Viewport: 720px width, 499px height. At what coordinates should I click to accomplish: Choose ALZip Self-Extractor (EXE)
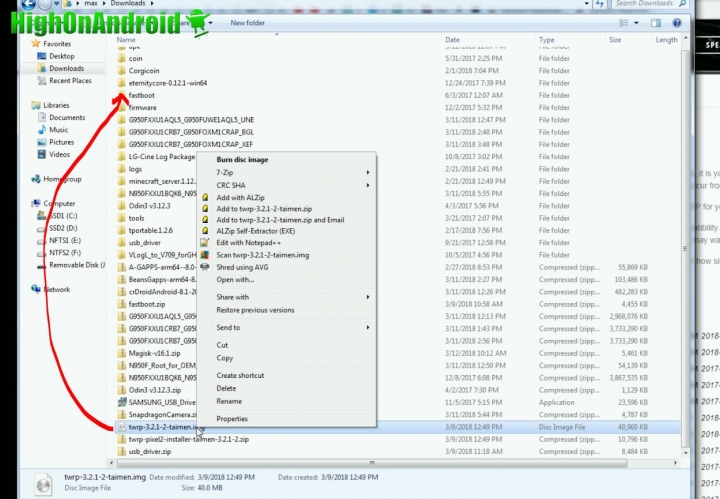click(x=255, y=231)
